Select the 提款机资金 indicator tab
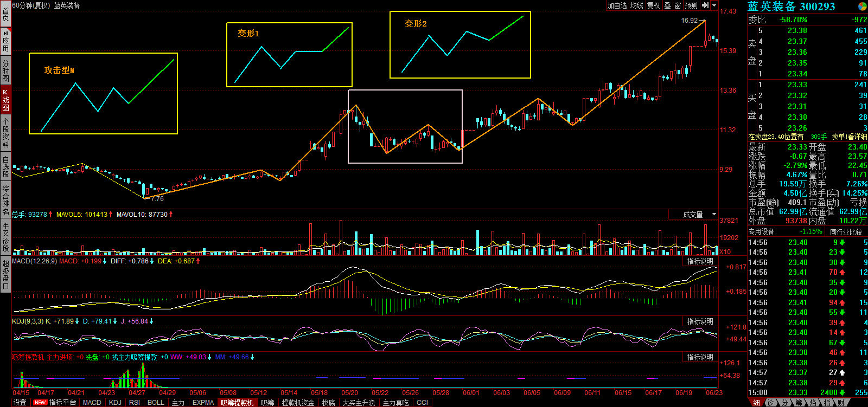The image size is (868, 407). click(298, 402)
